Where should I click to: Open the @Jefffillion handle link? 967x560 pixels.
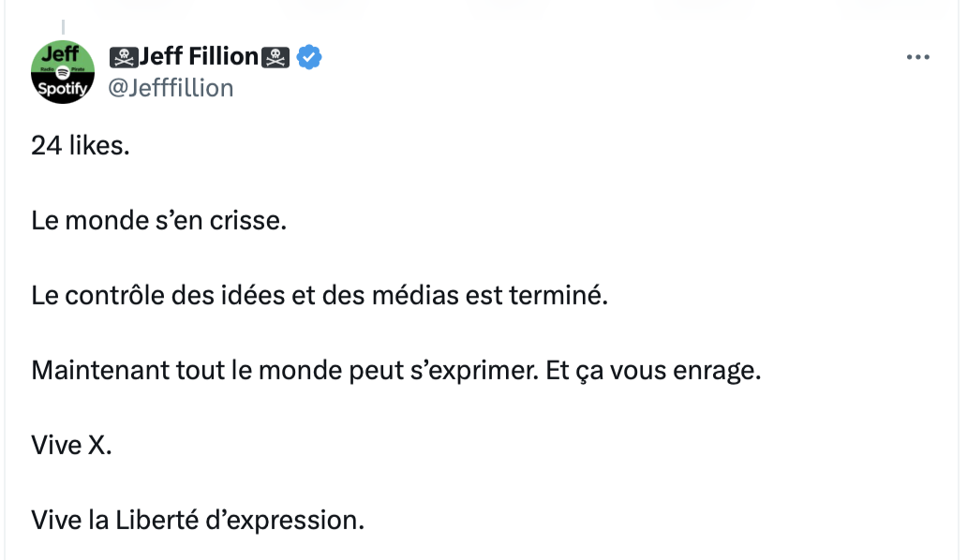coord(171,88)
